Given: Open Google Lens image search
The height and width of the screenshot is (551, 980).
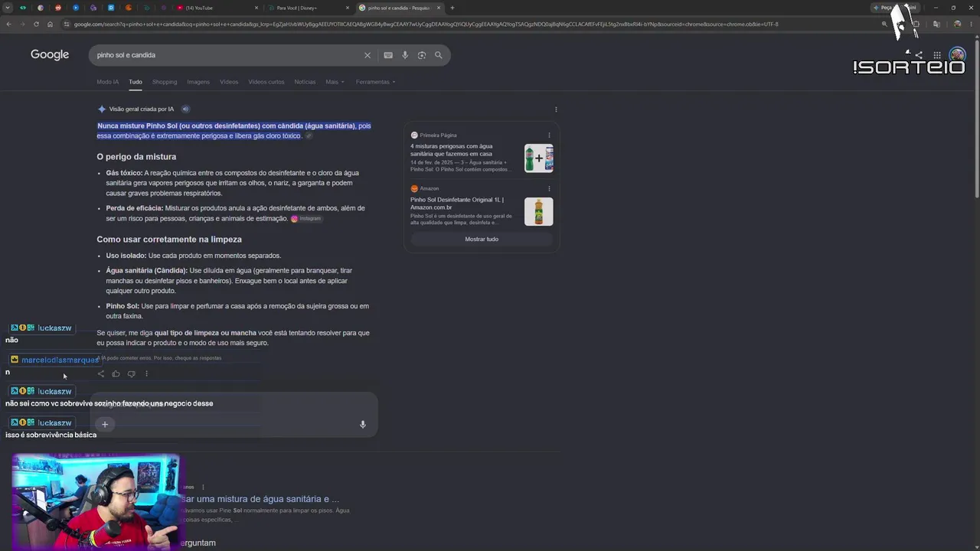Looking at the screenshot, I should click(x=422, y=55).
